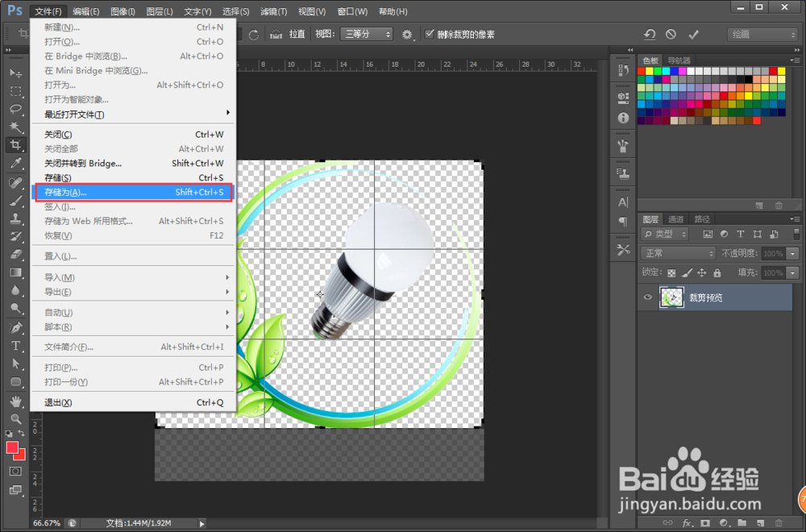Click the status bar arrow expander
Viewport: 806px width, 532px height.
coord(201,523)
